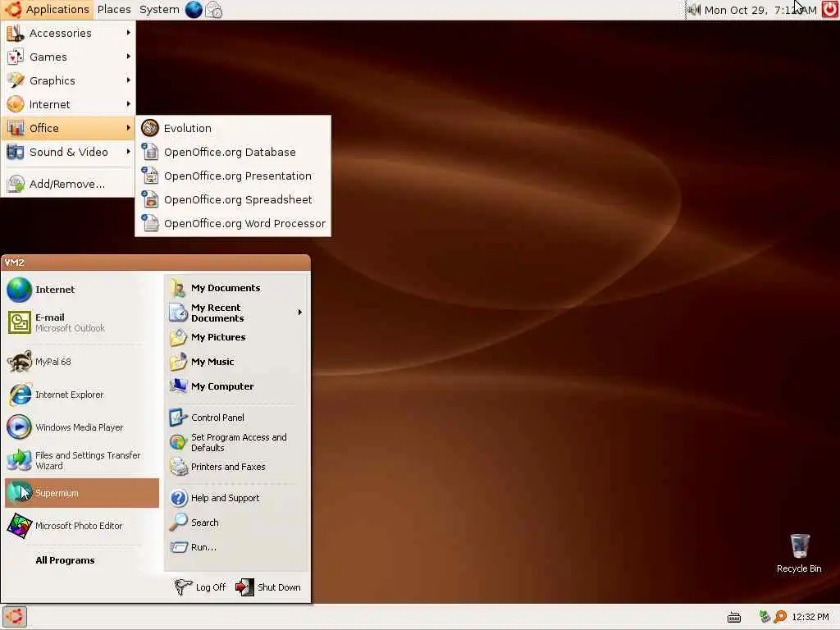This screenshot has width=840, height=630.
Task: Open the Places menu
Action: 113,10
